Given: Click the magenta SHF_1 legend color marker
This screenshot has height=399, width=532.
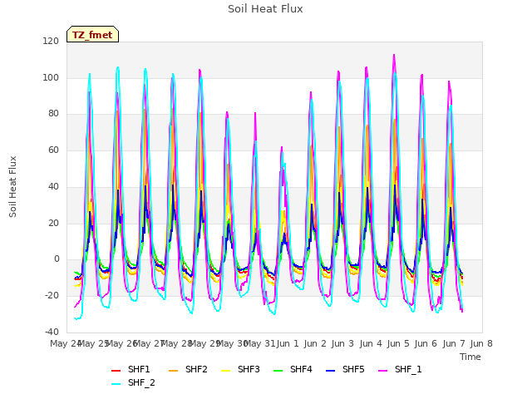Looking at the screenshot, I should pyautogui.click(x=382, y=371).
